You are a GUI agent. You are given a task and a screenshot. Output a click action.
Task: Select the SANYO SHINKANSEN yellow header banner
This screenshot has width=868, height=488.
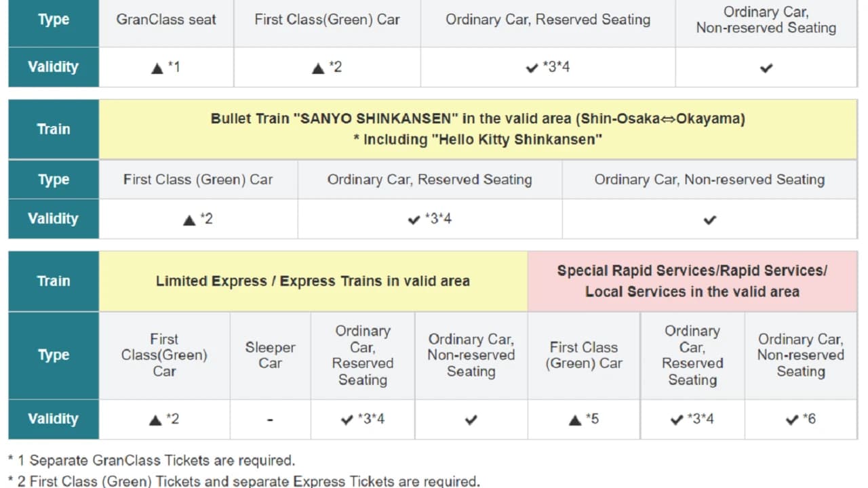478,129
